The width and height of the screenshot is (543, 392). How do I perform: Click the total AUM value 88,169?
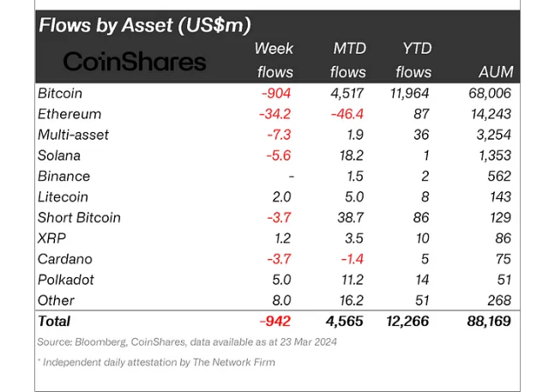(x=486, y=322)
